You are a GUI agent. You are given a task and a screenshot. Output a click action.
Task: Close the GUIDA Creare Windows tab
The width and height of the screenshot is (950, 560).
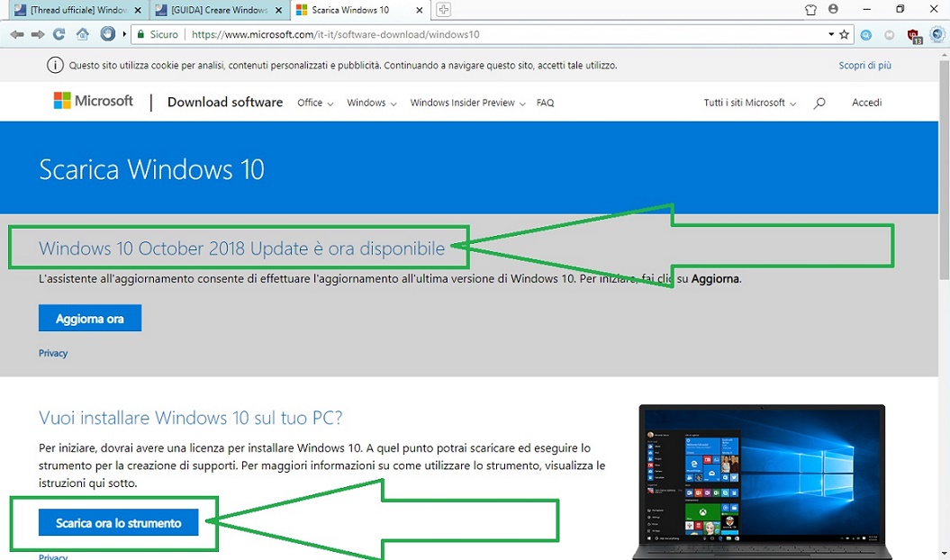click(x=279, y=10)
